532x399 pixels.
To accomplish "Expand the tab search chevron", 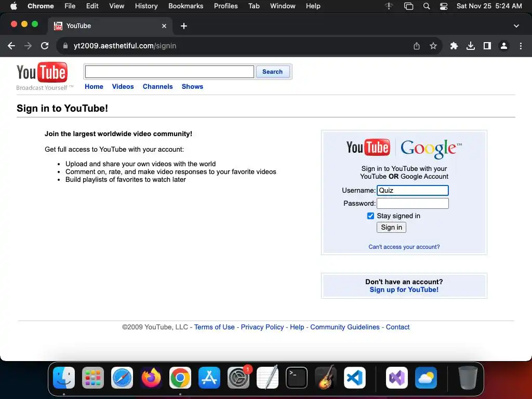I will (516, 26).
